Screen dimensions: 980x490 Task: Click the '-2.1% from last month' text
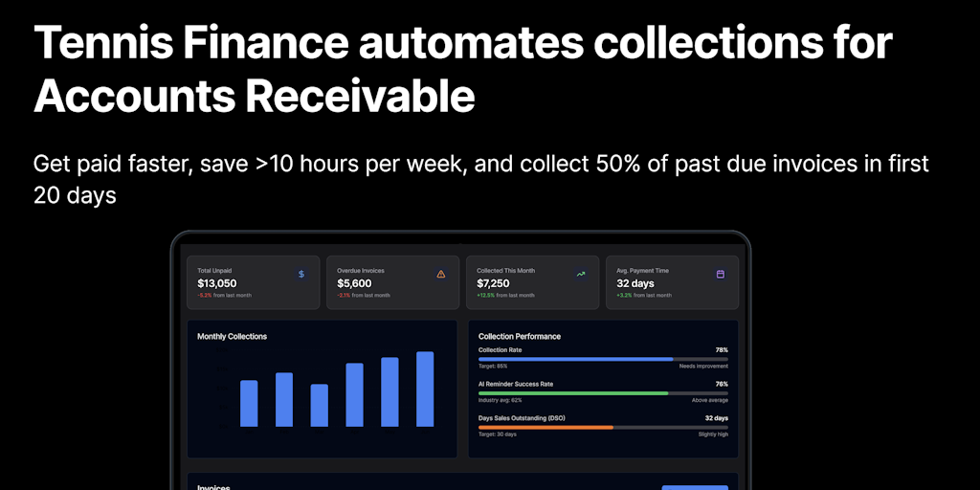364,295
